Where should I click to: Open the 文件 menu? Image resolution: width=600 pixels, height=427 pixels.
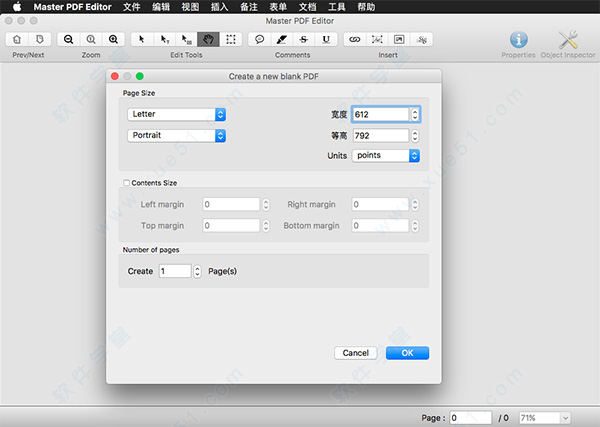click(x=132, y=7)
